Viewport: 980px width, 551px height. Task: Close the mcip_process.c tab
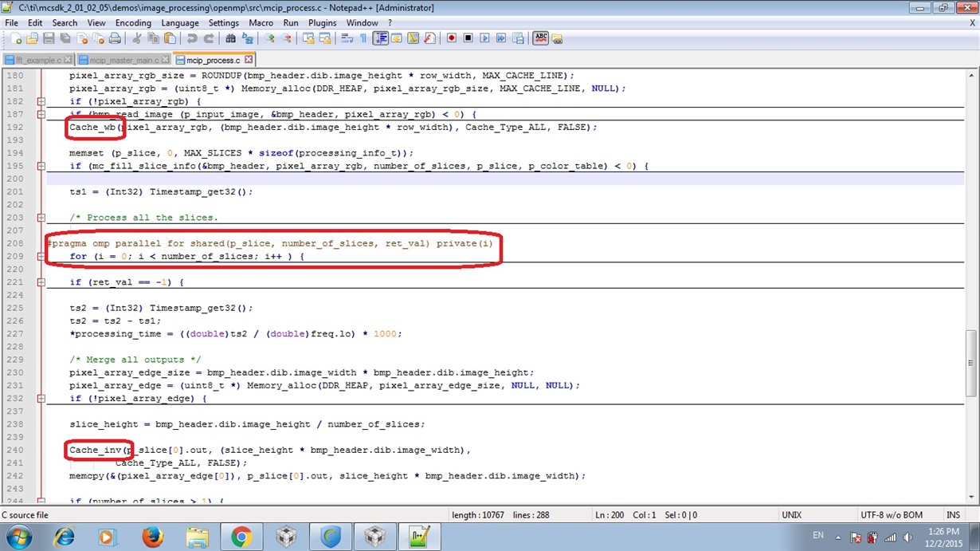coord(249,60)
